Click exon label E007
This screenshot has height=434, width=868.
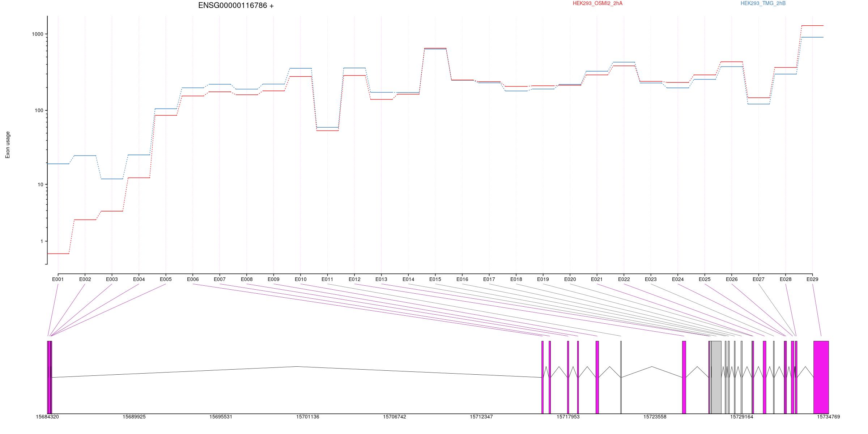[x=220, y=279]
